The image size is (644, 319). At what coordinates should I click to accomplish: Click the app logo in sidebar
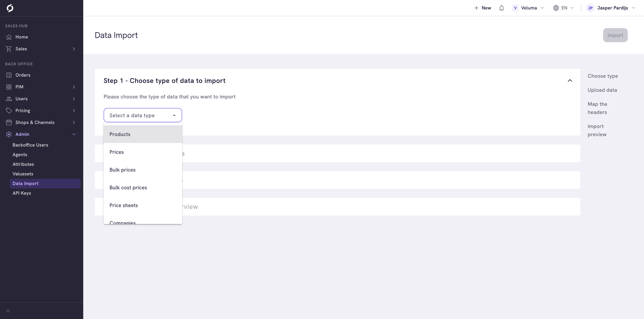coord(10,8)
